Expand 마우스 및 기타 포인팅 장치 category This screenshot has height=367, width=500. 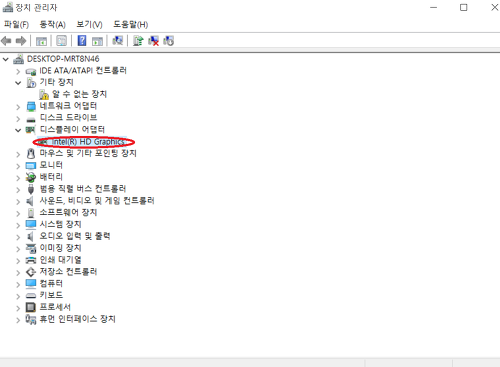pos(18,154)
